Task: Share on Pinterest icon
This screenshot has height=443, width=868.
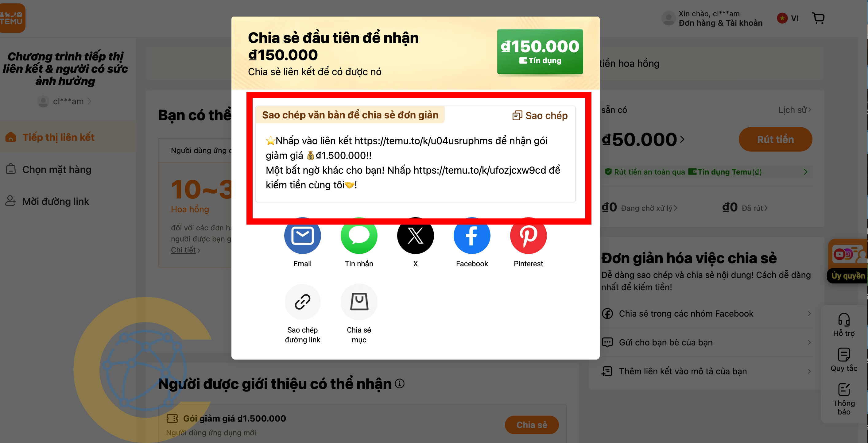Action: point(528,236)
